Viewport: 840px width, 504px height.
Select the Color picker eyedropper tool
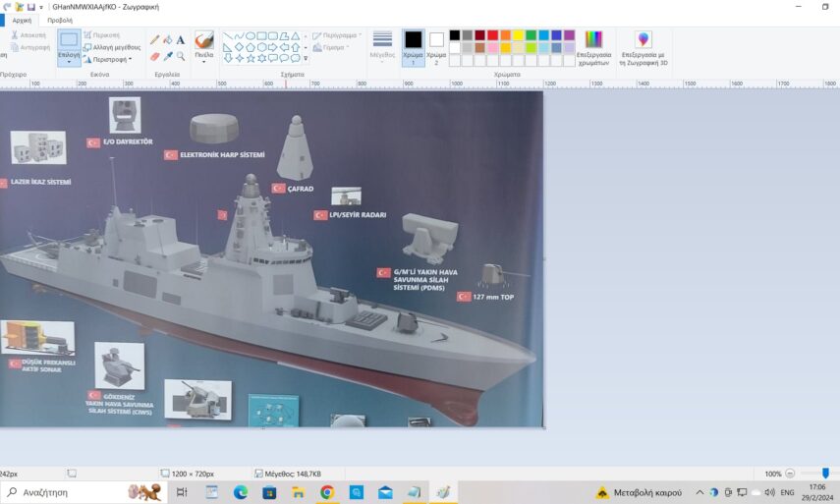167,56
